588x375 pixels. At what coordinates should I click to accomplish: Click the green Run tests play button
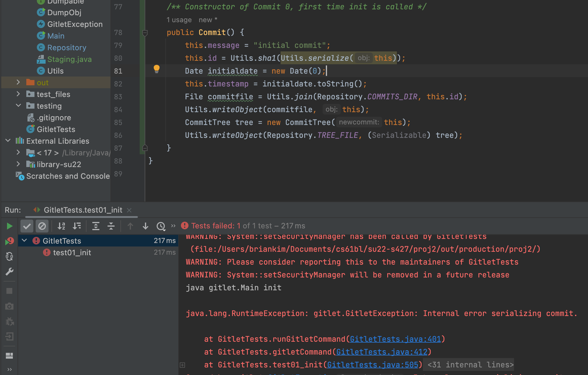(x=9, y=226)
